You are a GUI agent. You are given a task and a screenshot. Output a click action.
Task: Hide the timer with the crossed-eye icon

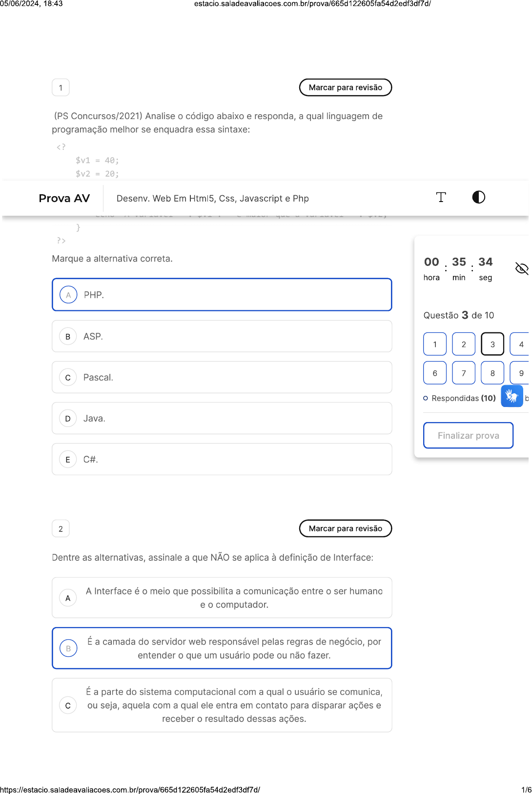click(x=521, y=268)
